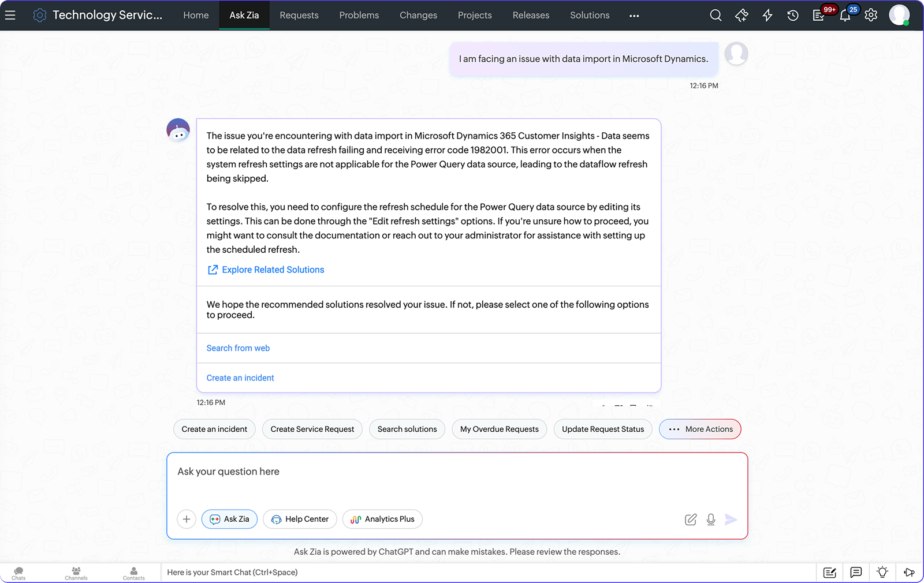Open the hamburger navigation menu
This screenshot has height=583, width=924.
(x=10, y=15)
